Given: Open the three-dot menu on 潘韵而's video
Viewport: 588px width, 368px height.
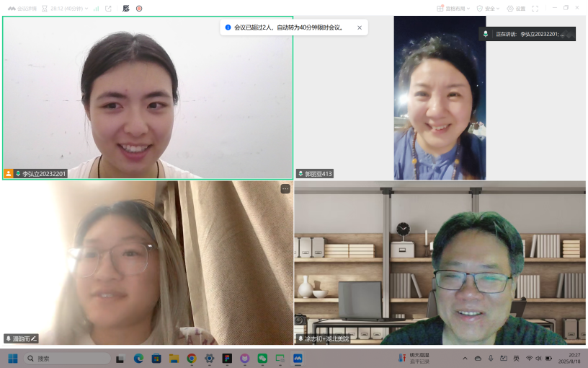Looking at the screenshot, I should (285, 188).
